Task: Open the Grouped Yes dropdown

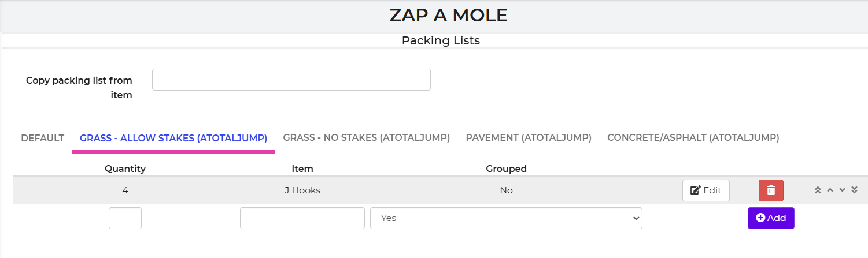Action: point(506,218)
